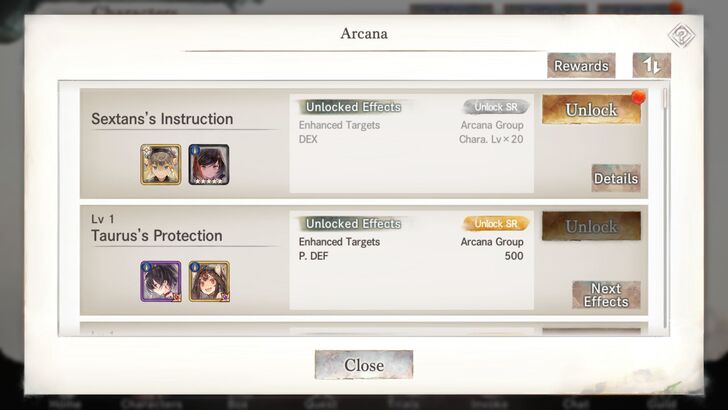This screenshot has width=728, height=410.
Task: Select the Unlocked Effects label in Taurus's row
Action: 353,224
